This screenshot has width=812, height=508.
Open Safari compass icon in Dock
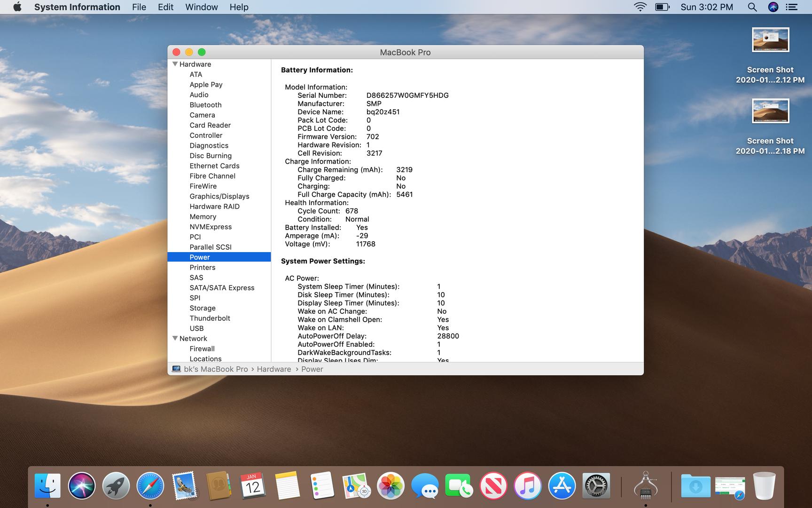pos(150,486)
